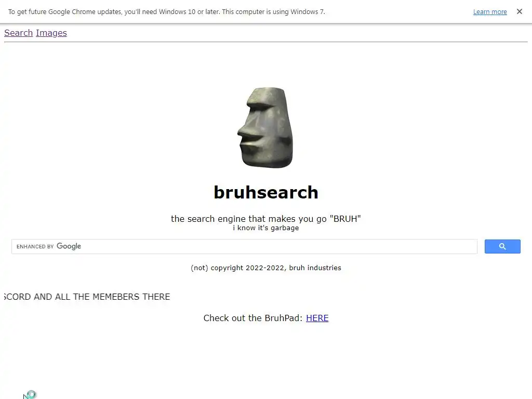The image size is (532, 399).
Task: Open the Search link in top navigation
Action: pyautogui.click(x=18, y=33)
